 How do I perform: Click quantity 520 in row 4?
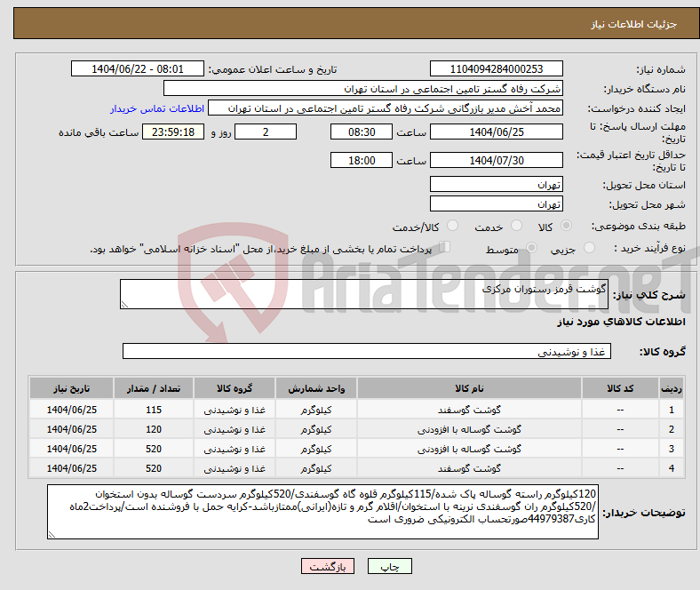click(x=154, y=468)
